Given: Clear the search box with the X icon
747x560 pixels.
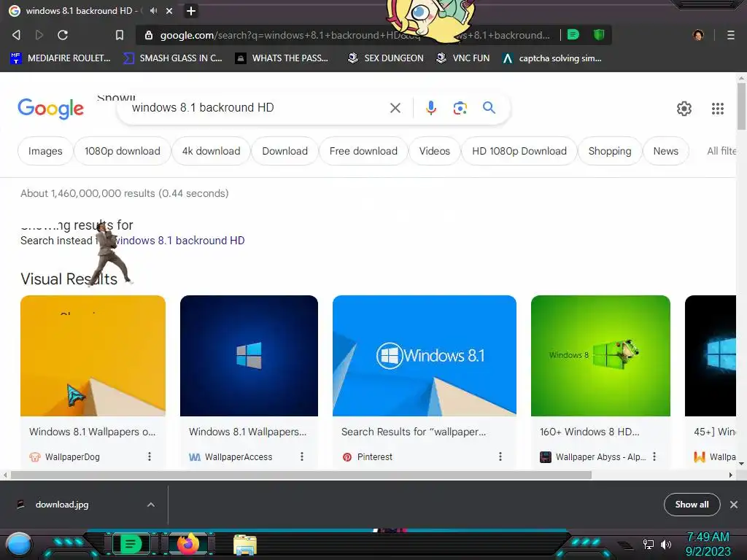Looking at the screenshot, I should 395,108.
